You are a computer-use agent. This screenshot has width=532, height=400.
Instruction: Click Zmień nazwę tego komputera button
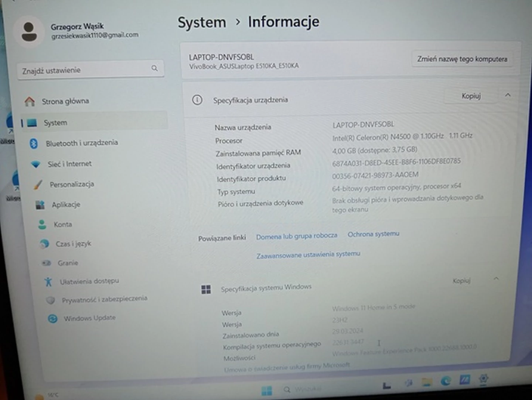coord(462,59)
